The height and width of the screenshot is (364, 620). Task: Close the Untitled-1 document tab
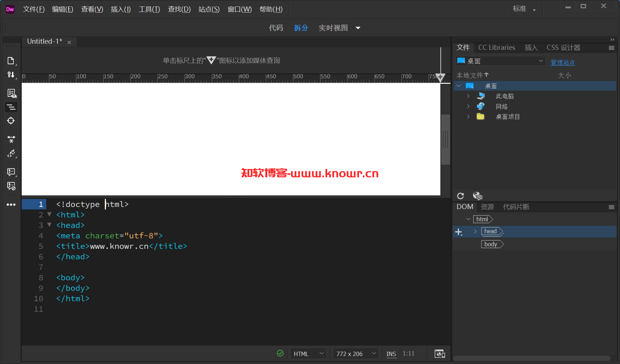(69, 42)
